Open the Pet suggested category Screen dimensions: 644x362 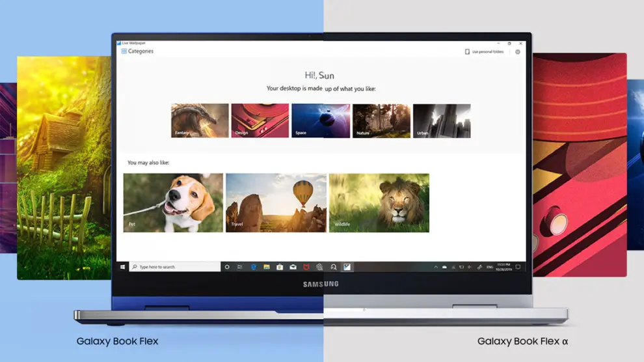click(x=173, y=202)
